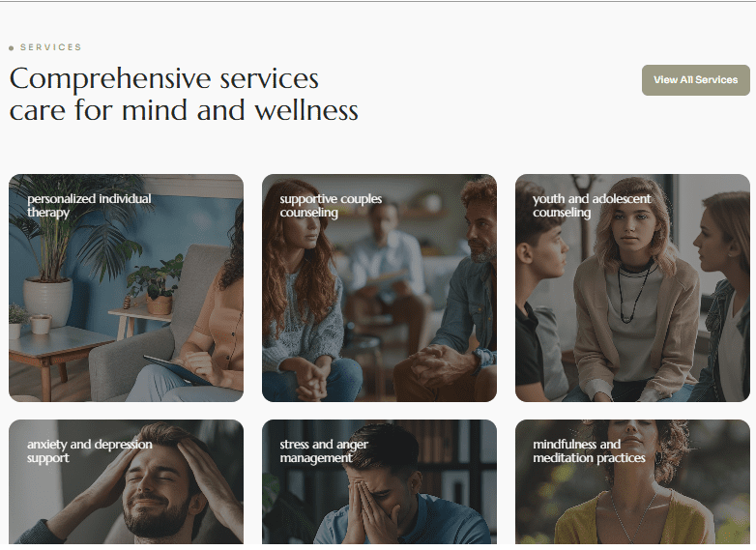
Task: Select the 'supportive couples counseling' title text
Action: click(x=331, y=205)
